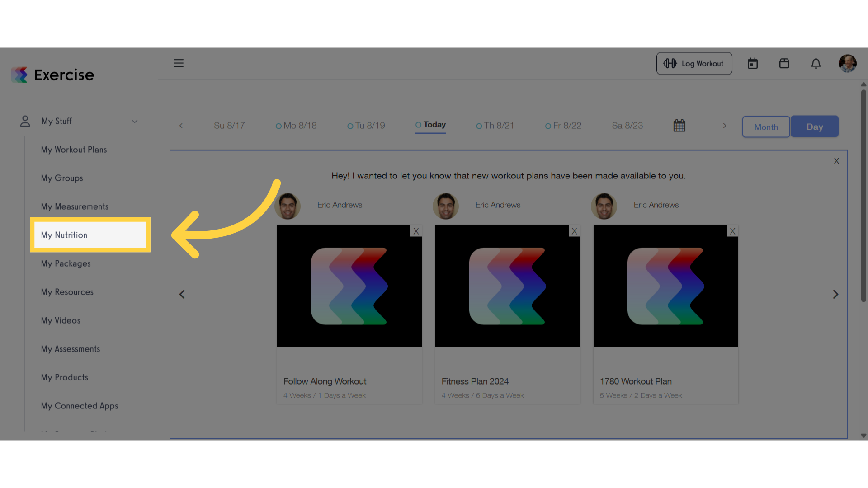
Task: Click the Exercise logo
Action: [53, 75]
